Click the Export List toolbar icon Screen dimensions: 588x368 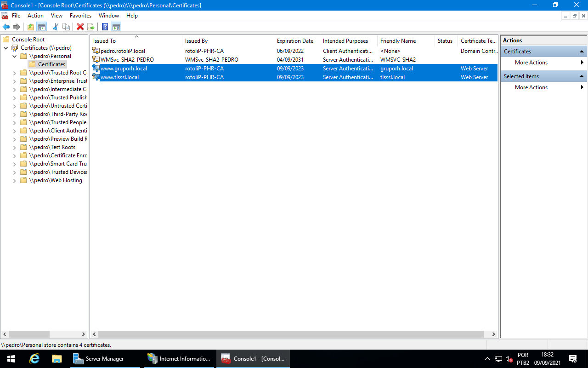pos(91,27)
